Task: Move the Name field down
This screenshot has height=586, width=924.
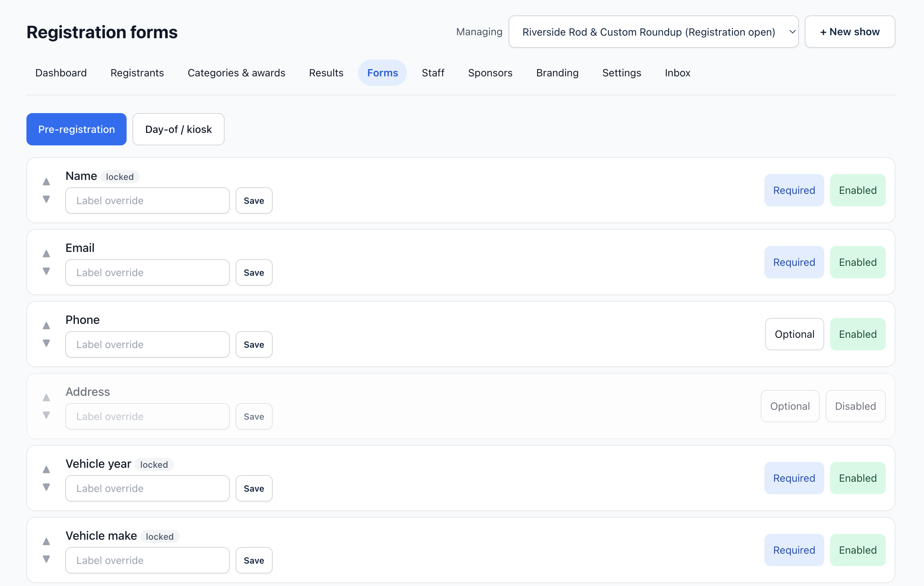Action: (x=46, y=199)
